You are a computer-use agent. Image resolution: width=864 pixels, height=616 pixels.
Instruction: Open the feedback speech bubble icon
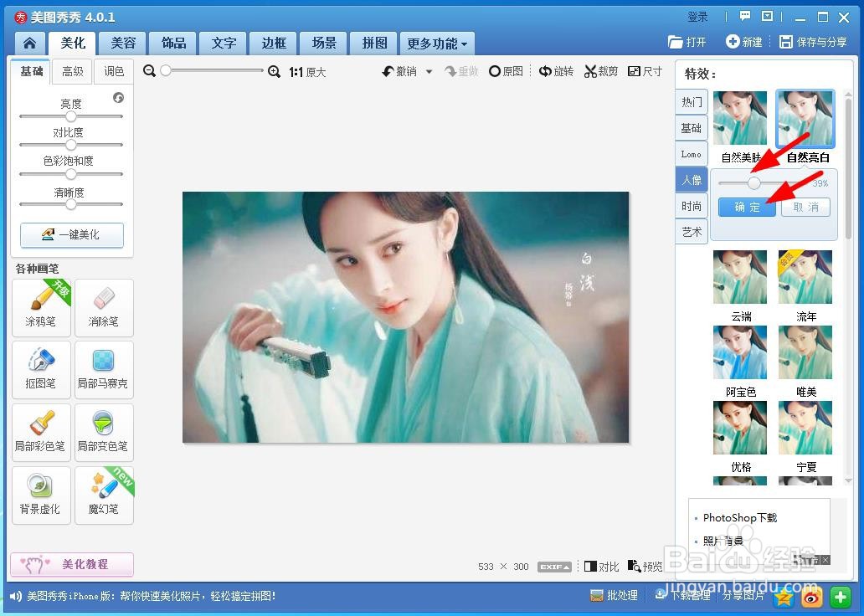[x=745, y=16]
